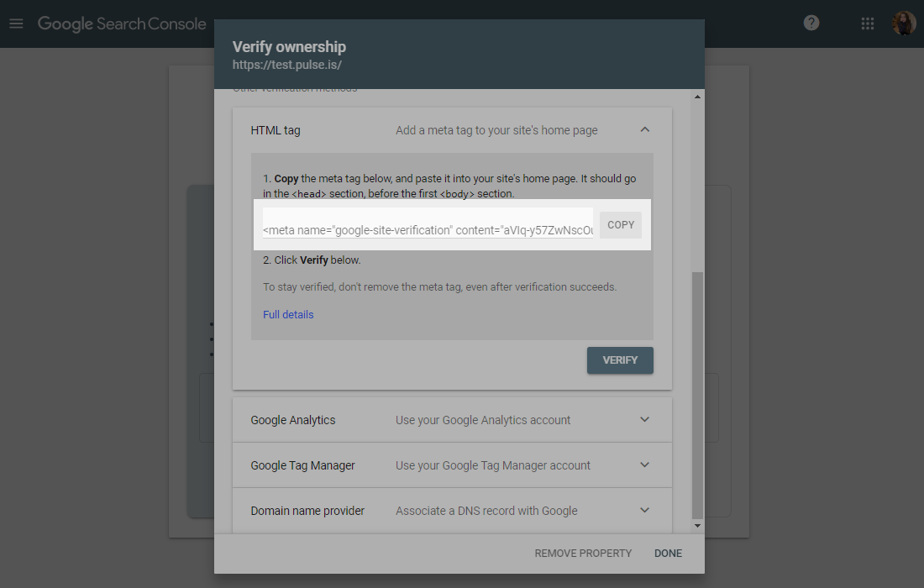Viewport: 924px width, 588px height.
Task: Click the Google Search Console logo
Action: click(122, 24)
